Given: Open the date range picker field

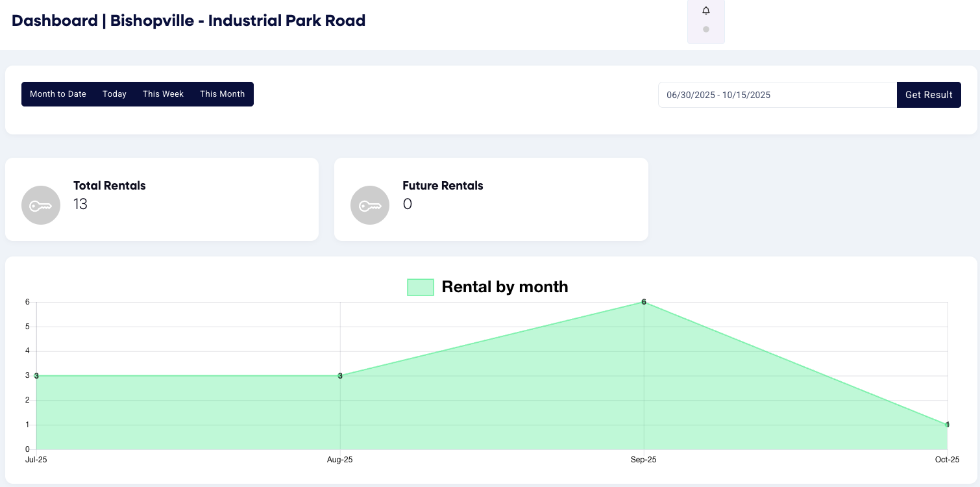Looking at the screenshot, I should point(777,95).
